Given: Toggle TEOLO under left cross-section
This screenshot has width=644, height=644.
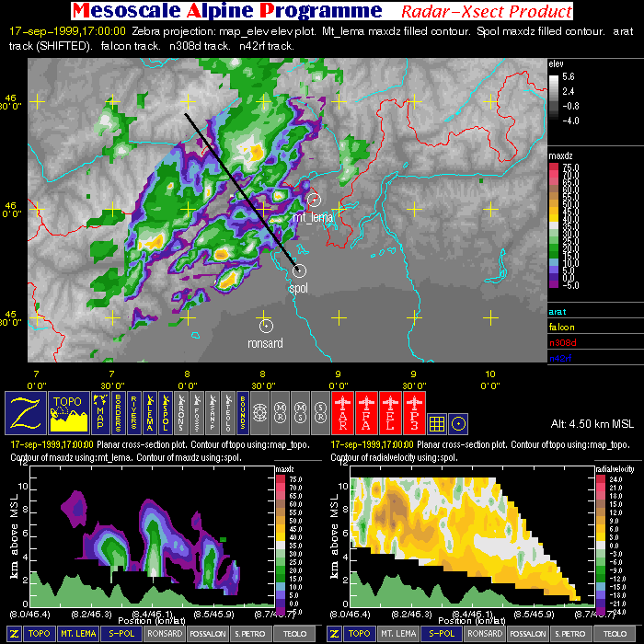Looking at the screenshot, I should point(295,634).
